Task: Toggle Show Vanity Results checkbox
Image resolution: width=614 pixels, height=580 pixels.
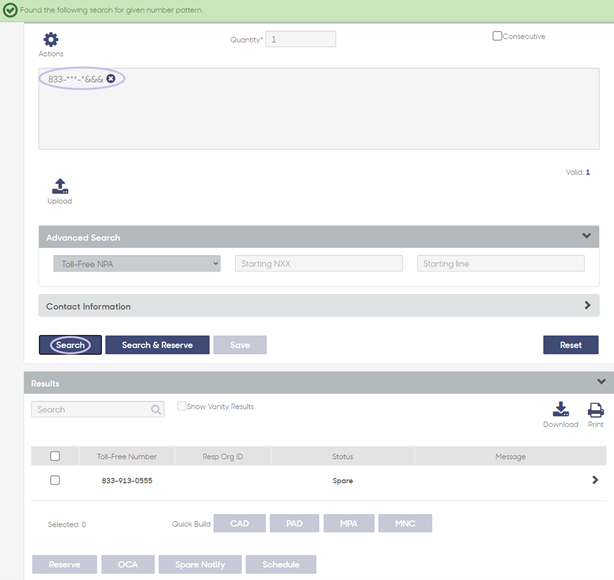Action: [182, 406]
